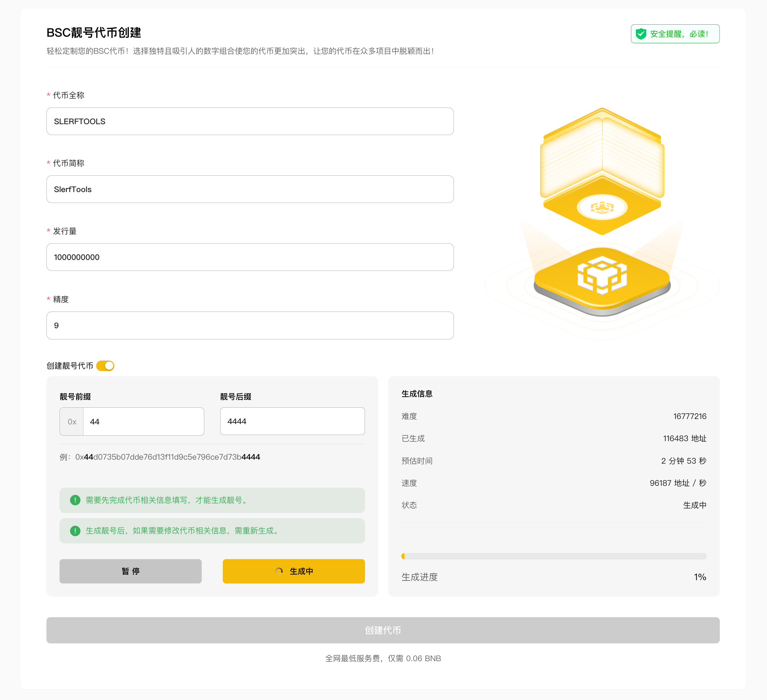Click the 靓号后缀 suffix input with 4444
This screenshot has height=700, width=767.
point(292,422)
